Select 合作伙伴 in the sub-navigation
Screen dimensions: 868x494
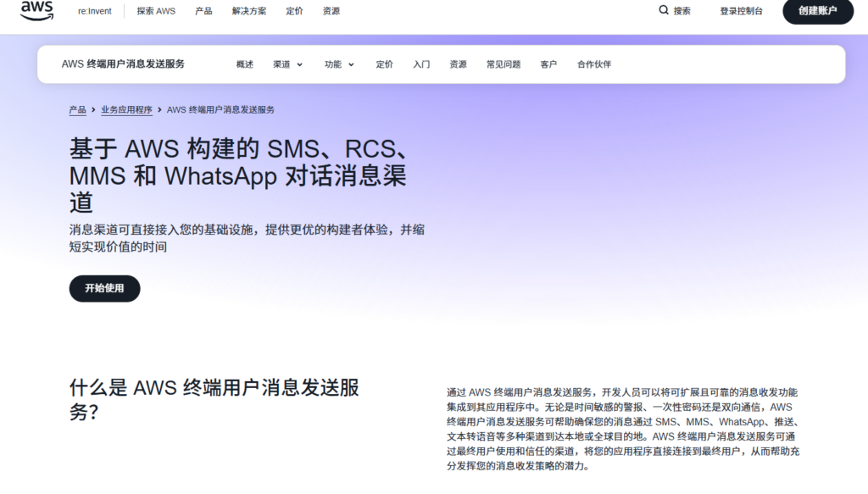click(x=594, y=64)
